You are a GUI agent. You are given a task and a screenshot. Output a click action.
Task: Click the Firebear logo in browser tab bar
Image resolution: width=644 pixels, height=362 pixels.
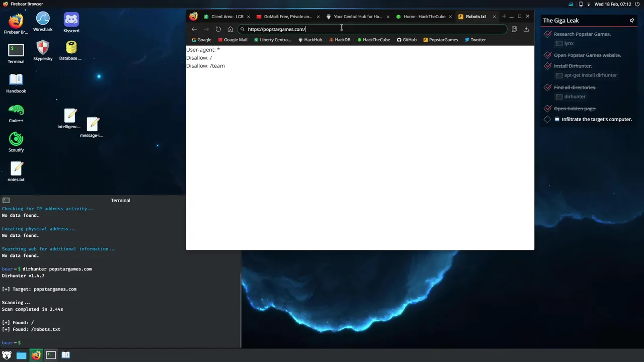click(x=193, y=16)
